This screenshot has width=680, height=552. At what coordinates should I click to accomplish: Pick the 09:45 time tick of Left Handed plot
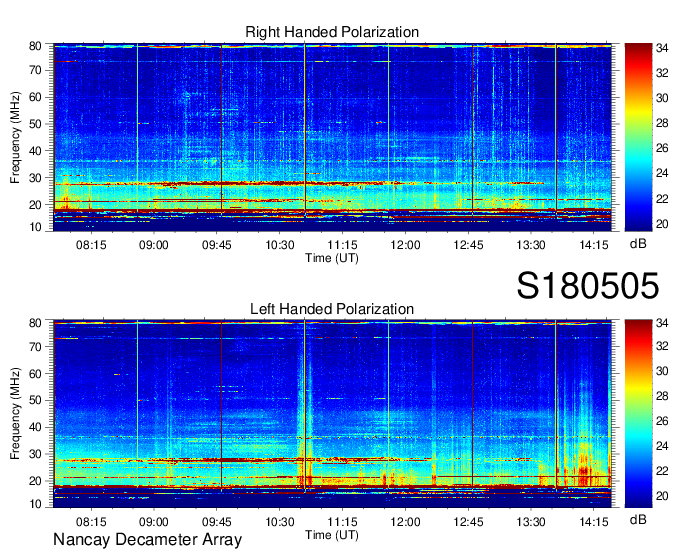point(216,522)
